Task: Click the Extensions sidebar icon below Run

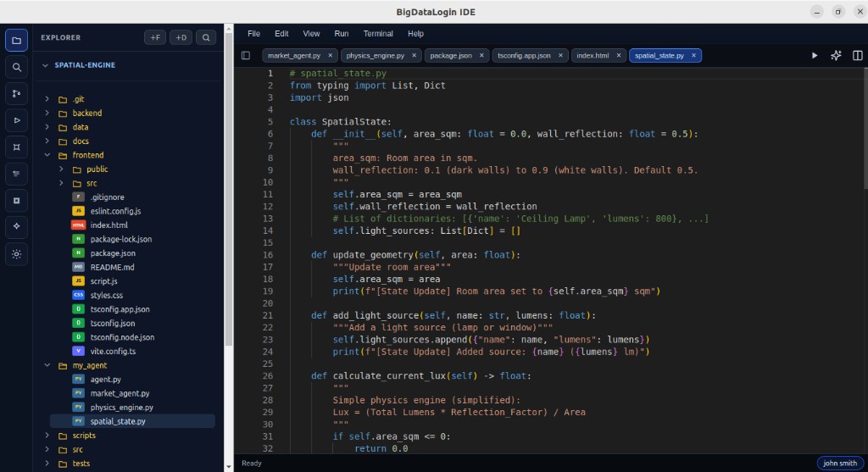Action: (x=17, y=147)
